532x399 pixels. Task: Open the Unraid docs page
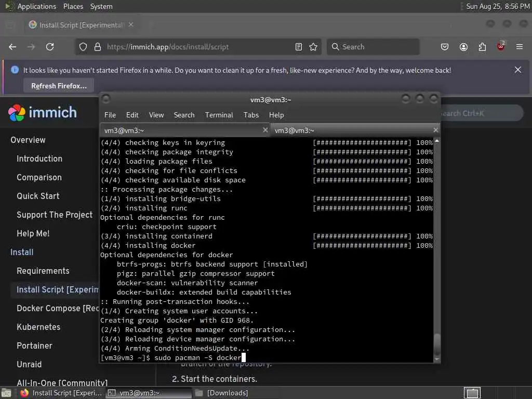(29, 364)
